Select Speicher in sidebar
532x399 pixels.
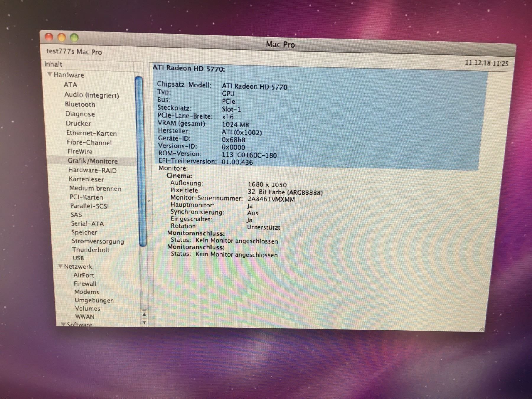click(x=84, y=232)
